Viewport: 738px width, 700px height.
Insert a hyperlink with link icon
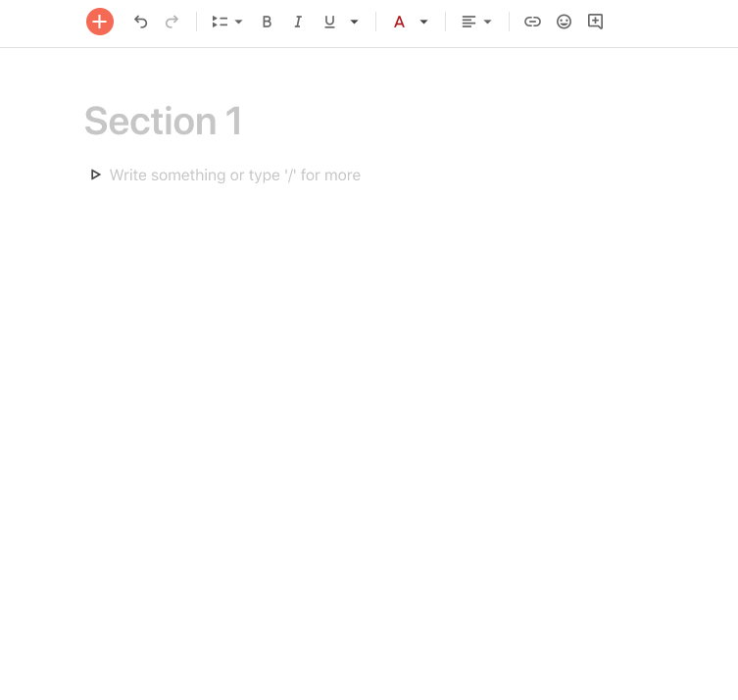click(x=532, y=22)
